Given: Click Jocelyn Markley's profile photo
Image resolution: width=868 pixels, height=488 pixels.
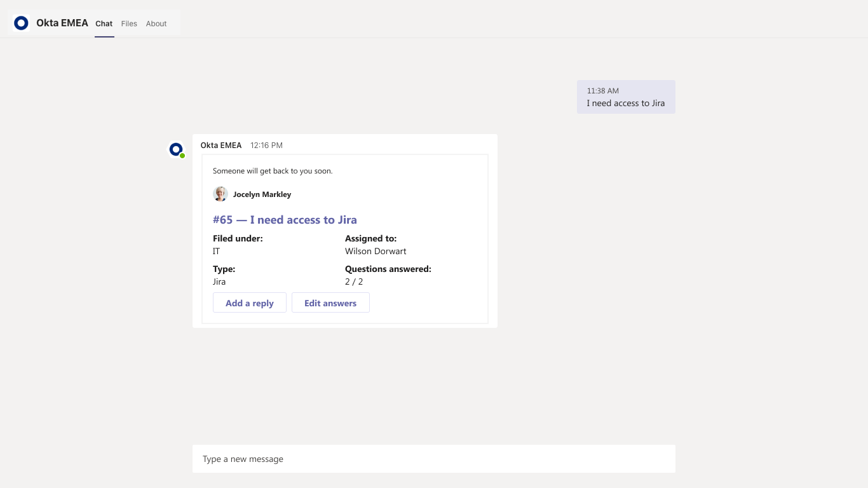Looking at the screenshot, I should tap(220, 194).
